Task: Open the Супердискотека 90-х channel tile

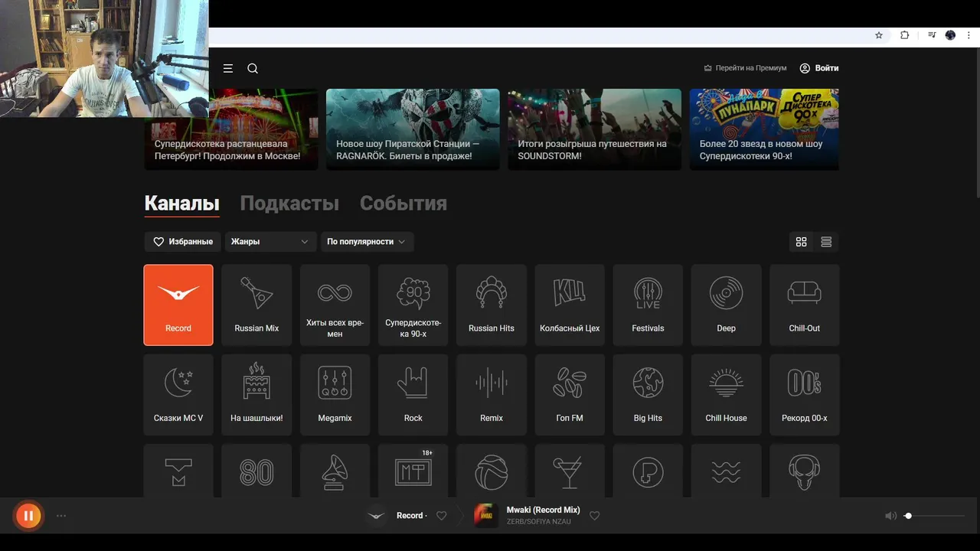Action: click(x=413, y=305)
